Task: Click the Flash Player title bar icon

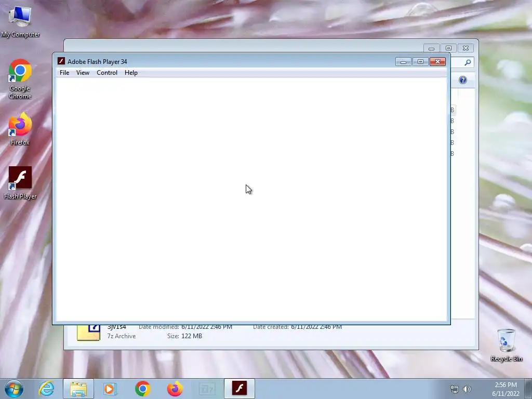Action: click(61, 61)
